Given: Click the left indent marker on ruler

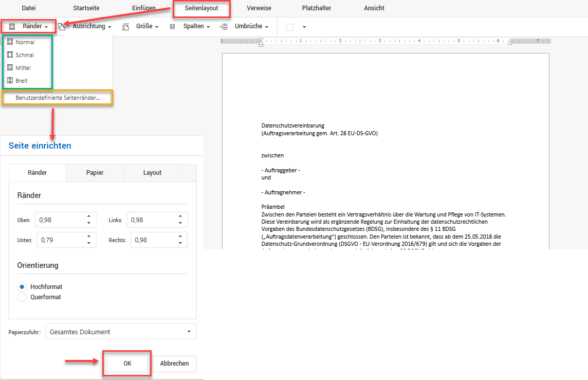Looking at the screenshot, I should [261, 42].
